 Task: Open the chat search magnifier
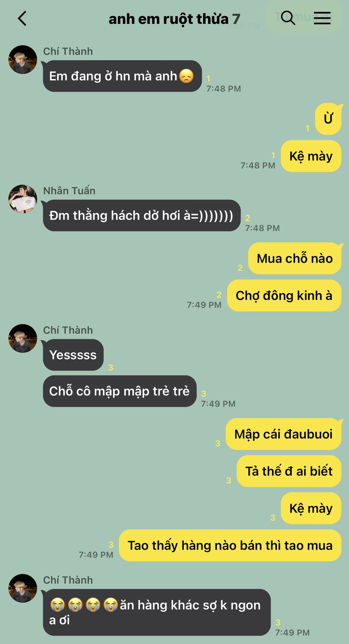click(x=288, y=18)
